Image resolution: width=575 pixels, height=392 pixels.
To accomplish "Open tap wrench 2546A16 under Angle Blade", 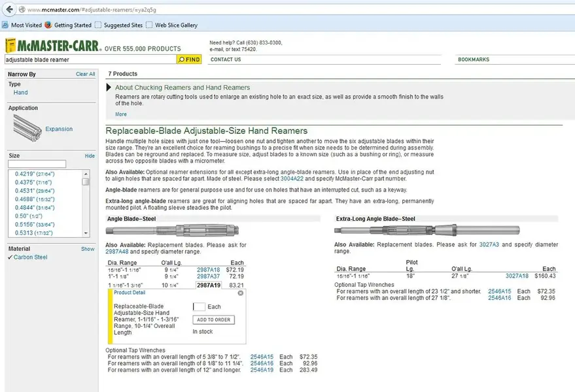I will pyautogui.click(x=262, y=363).
